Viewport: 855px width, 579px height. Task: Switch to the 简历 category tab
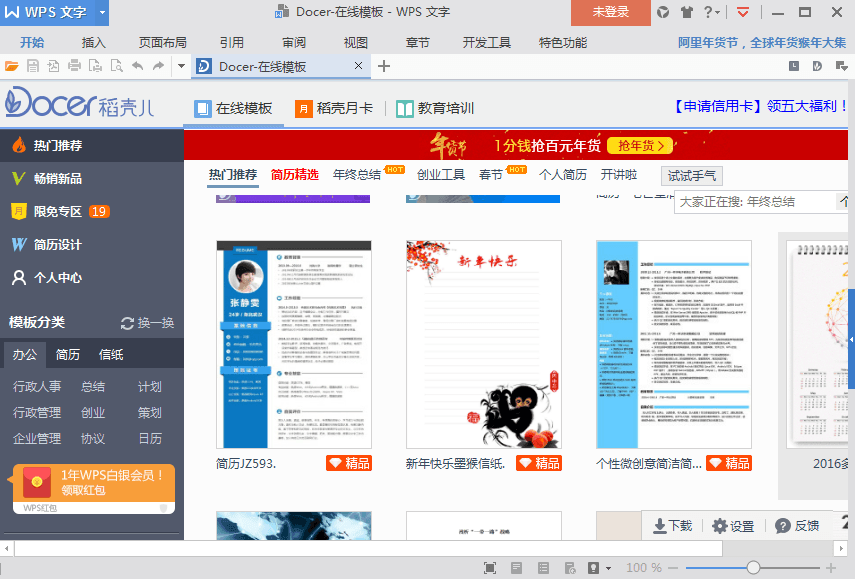pos(68,354)
